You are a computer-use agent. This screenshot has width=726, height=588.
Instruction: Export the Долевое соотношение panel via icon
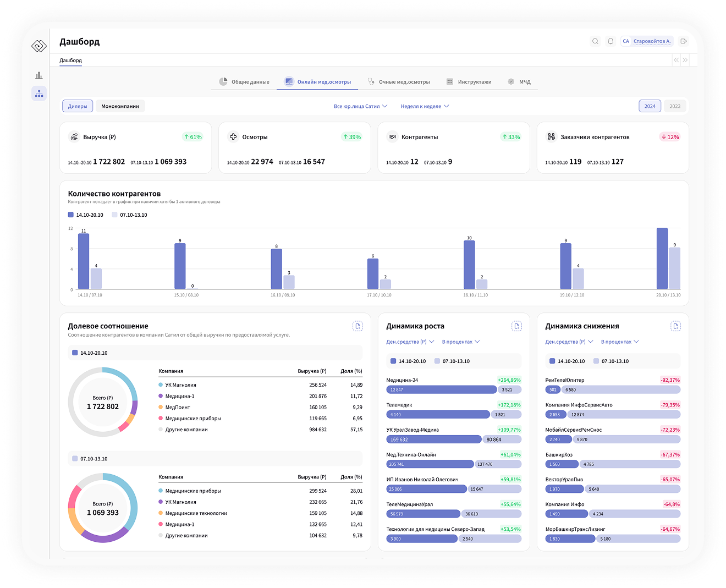click(358, 326)
